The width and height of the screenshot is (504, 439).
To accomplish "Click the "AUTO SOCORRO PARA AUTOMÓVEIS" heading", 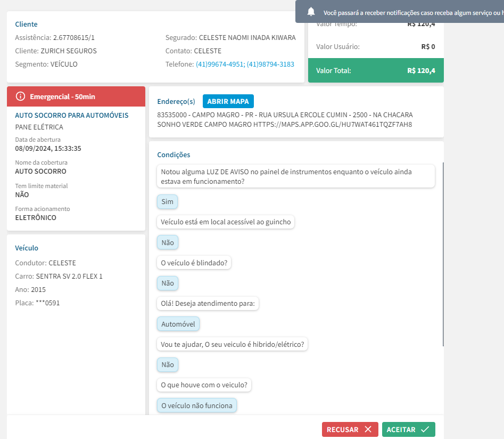I will pyautogui.click(x=72, y=115).
